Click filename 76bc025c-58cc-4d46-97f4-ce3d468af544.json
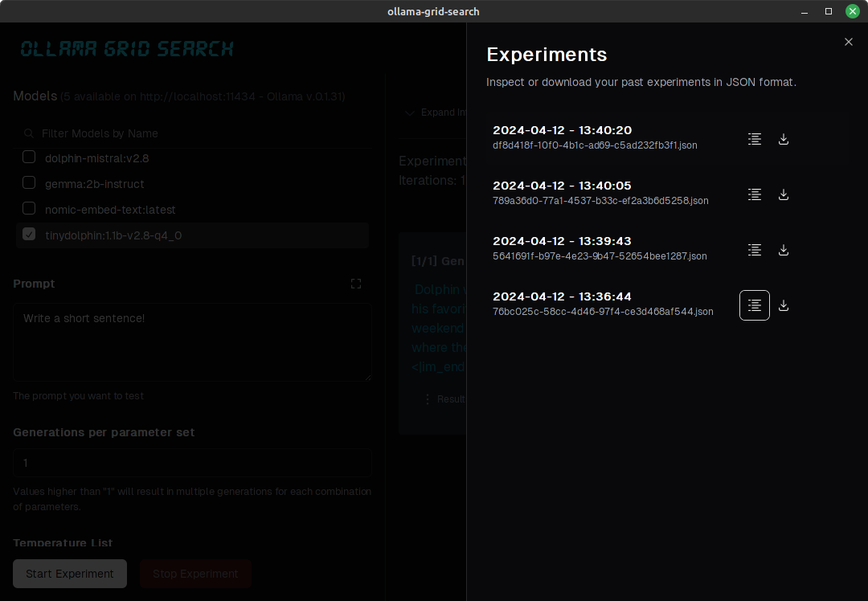 (x=603, y=312)
